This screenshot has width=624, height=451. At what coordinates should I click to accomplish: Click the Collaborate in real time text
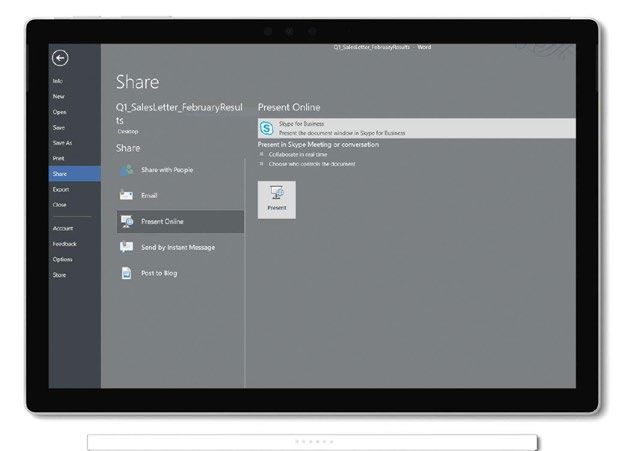click(298, 154)
